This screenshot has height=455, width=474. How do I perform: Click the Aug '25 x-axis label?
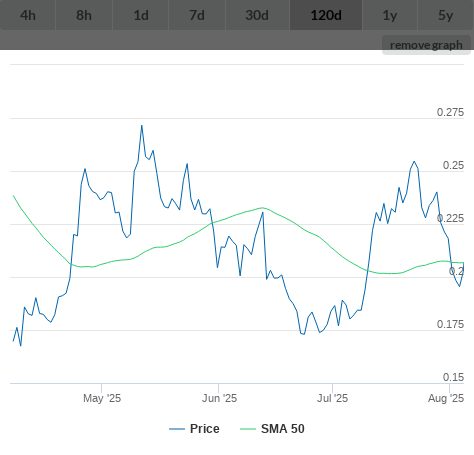point(446,398)
